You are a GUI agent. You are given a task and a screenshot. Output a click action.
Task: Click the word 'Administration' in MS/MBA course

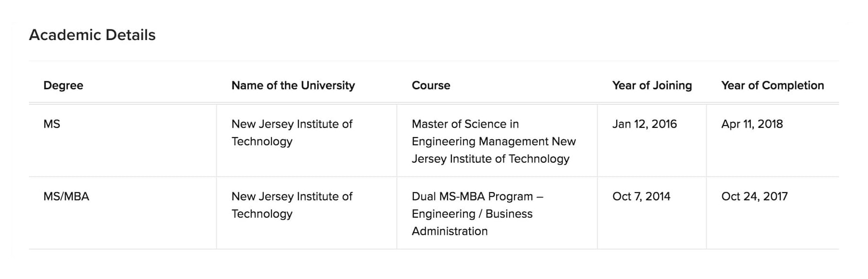[x=449, y=231]
